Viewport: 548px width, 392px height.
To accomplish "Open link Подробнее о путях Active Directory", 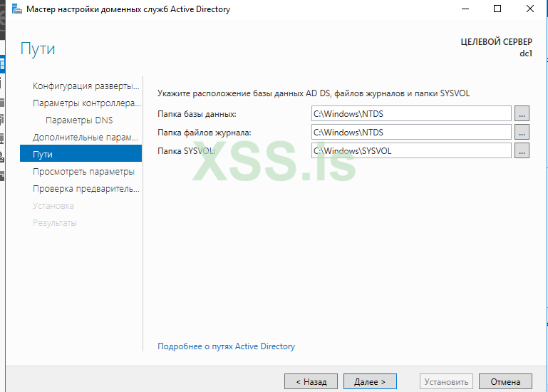I will (x=226, y=346).
